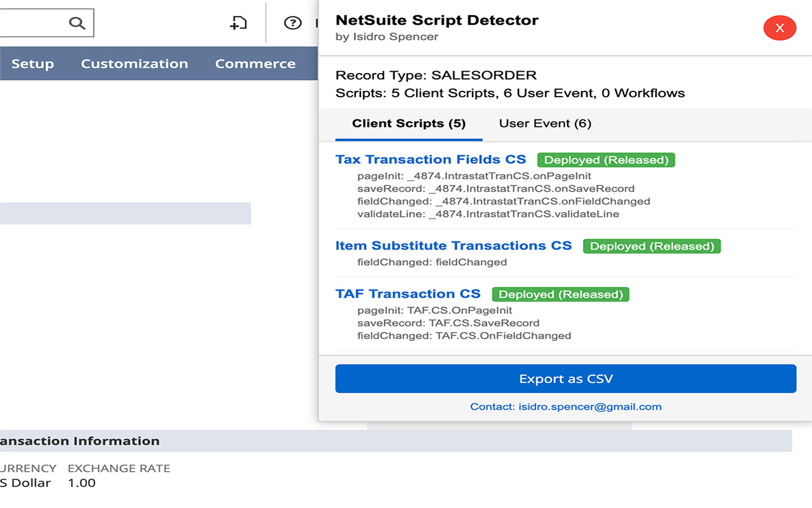812x508 pixels.
Task: Open the Commerce menu
Action: tap(255, 63)
